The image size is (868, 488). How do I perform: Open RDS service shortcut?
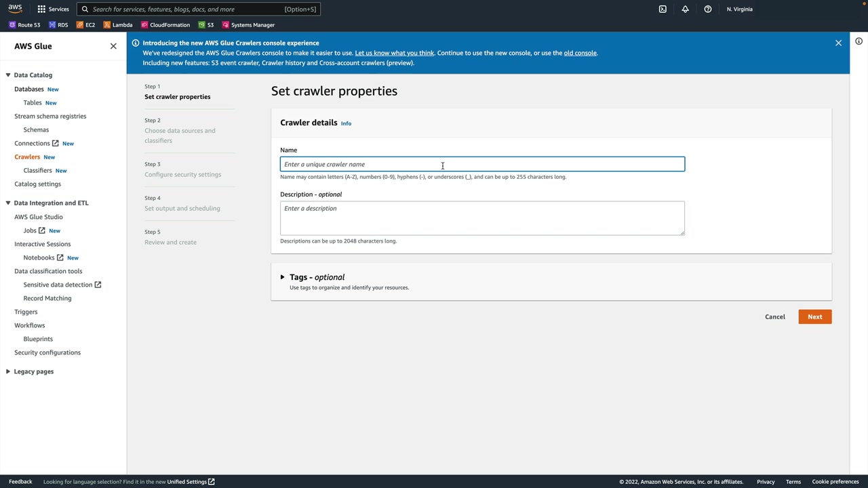click(58, 25)
